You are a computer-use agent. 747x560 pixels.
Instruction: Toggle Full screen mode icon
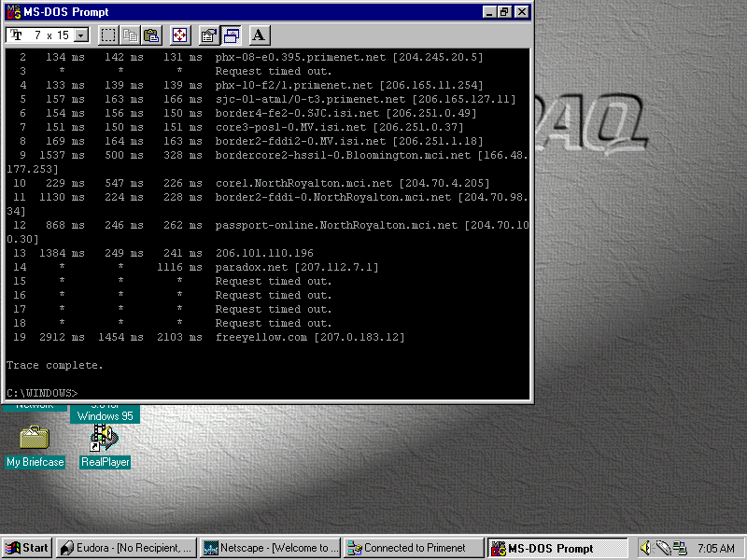pos(179,35)
